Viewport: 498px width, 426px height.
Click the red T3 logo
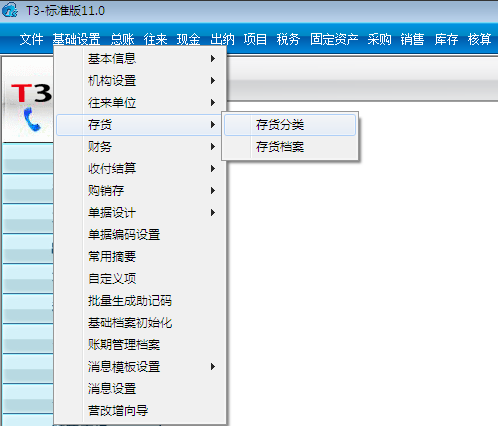pyautogui.click(x=31, y=93)
